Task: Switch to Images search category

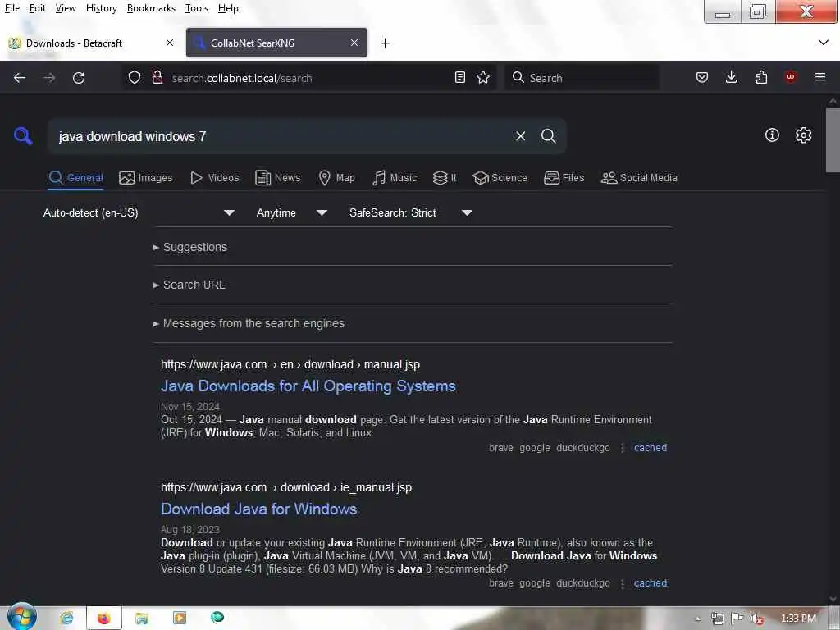Action: [x=146, y=178]
